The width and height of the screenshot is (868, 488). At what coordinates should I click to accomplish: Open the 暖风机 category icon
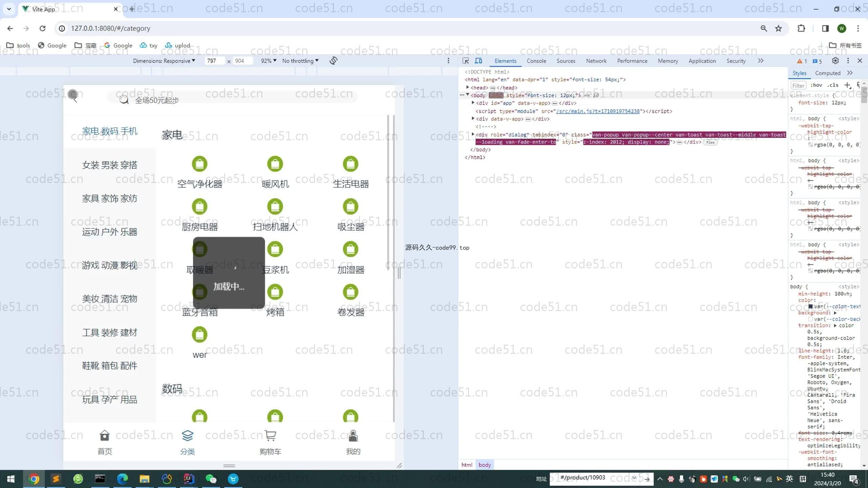275,164
